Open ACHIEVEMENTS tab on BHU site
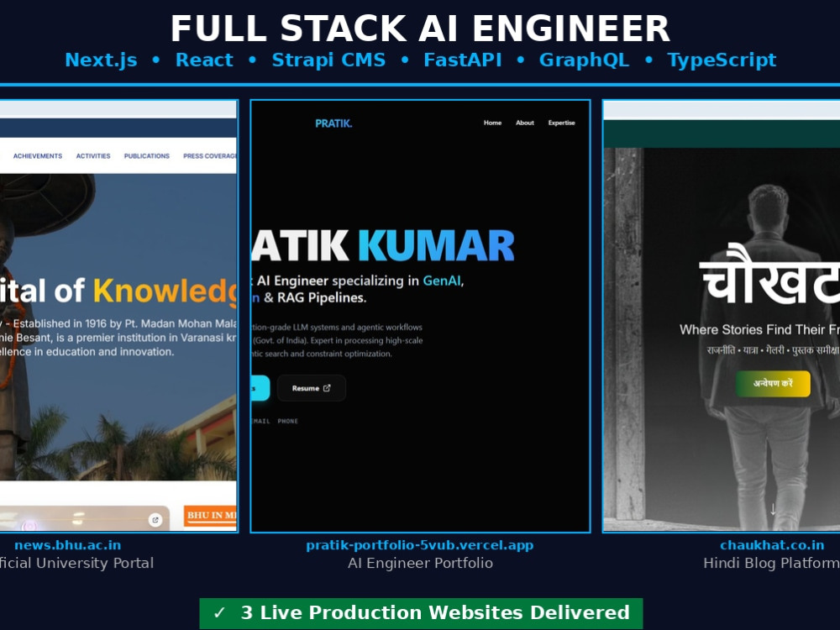840x630 pixels. (x=38, y=156)
